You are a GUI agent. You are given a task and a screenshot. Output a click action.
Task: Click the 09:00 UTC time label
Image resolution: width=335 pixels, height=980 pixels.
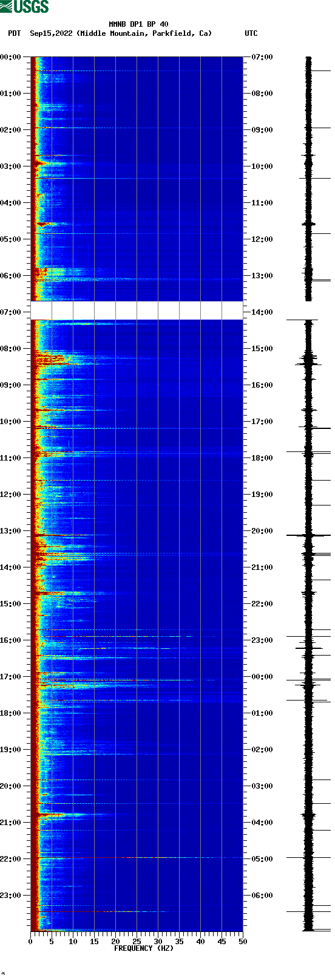click(x=262, y=130)
